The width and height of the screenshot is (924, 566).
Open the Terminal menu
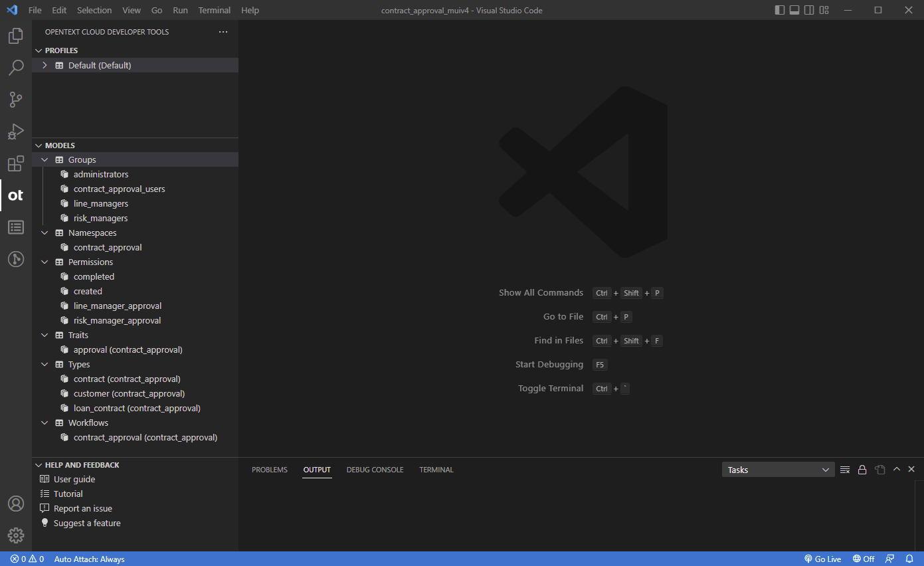(x=215, y=10)
